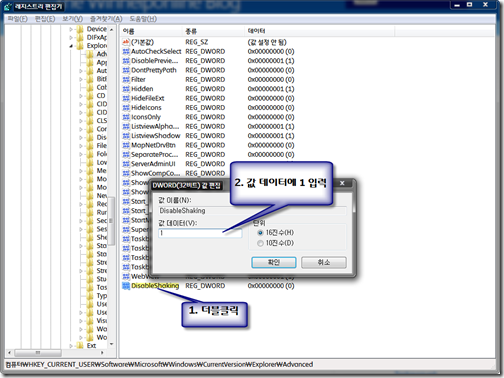Image resolution: width=504 pixels, height=378 pixels.
Task: Select the 16진수(H) hexadecimal radio button
Action: (260, 233)
